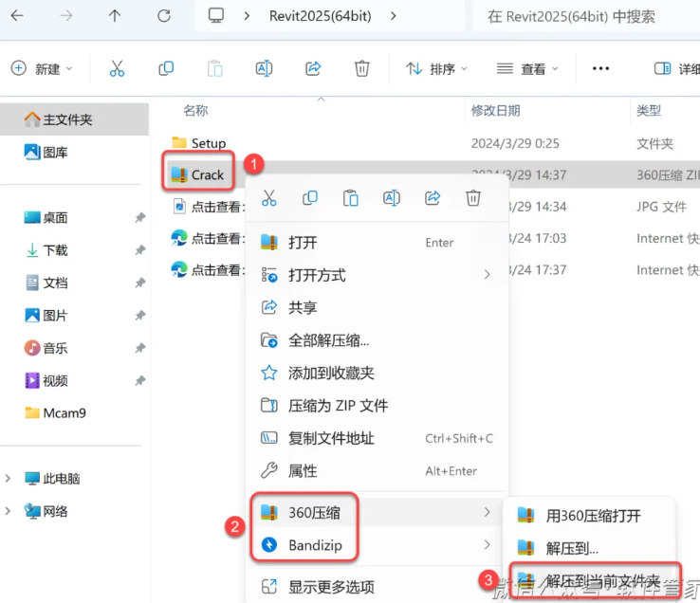The image size is (700, 603).
Task: Select 网络 in the sidebar
Action: pyautogui.click(x=46, y=511)
